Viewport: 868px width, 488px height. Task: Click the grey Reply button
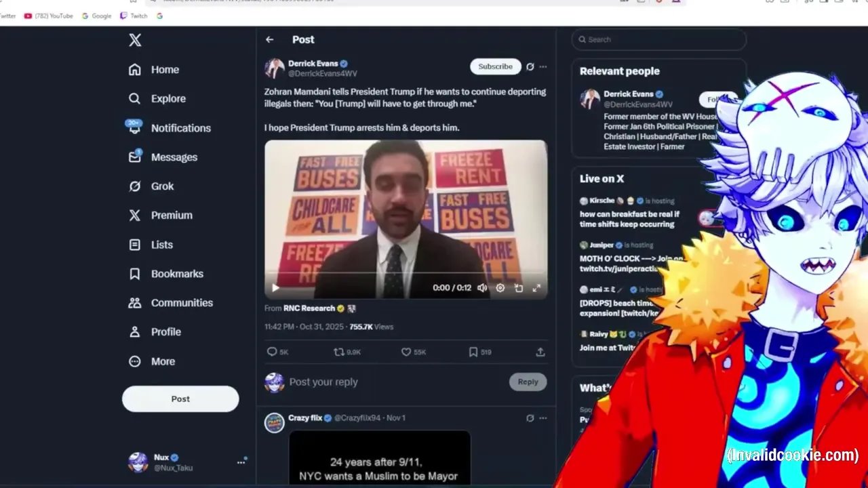tap(528, 382)
